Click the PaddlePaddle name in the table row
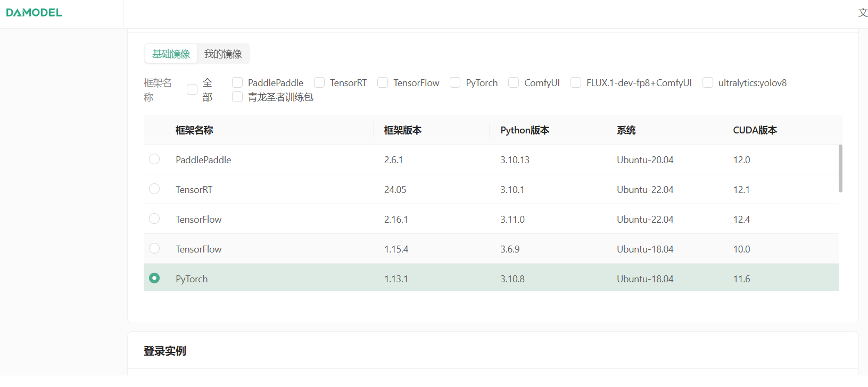Image resolution: width=868 pixels, height=387 pixels. [x=203, y=160]
